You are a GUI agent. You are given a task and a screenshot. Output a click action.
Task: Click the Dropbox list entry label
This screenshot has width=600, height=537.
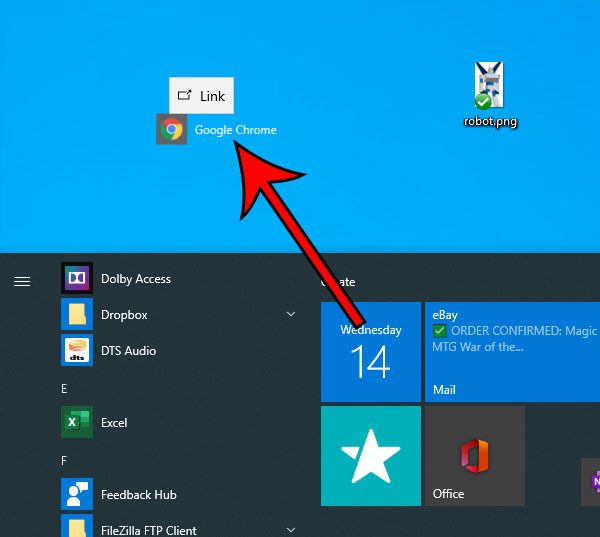(124, 315)
